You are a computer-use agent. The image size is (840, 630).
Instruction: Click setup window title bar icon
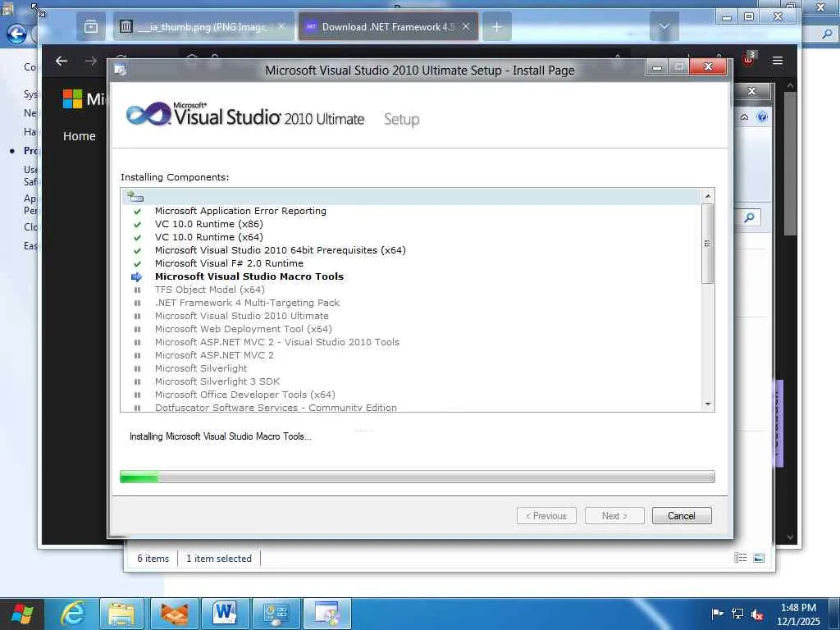(x=121, y=71)
